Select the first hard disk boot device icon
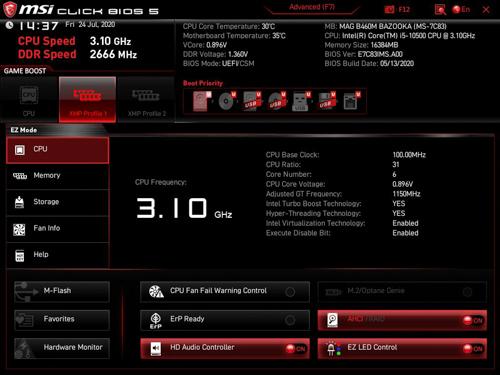 click(202, 101)
